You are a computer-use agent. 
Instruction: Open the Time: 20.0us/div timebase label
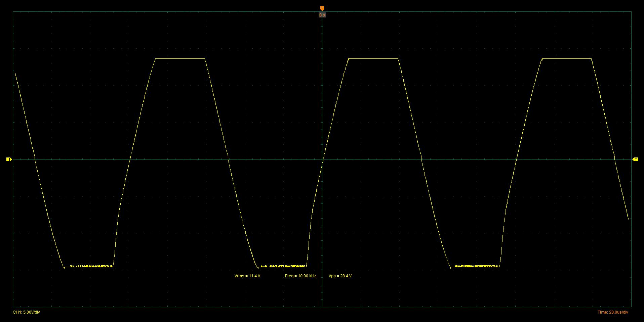click(x=613, y=312)
